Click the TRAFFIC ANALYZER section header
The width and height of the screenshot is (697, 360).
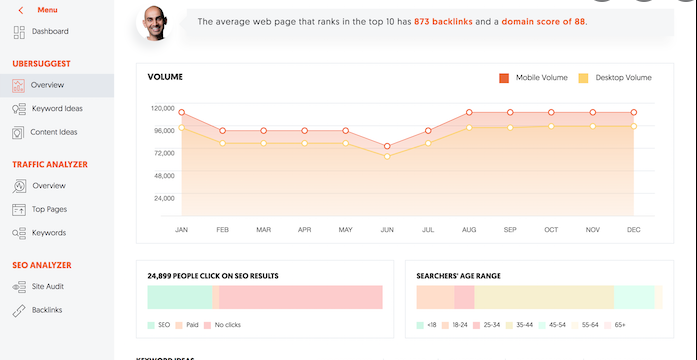50,164
